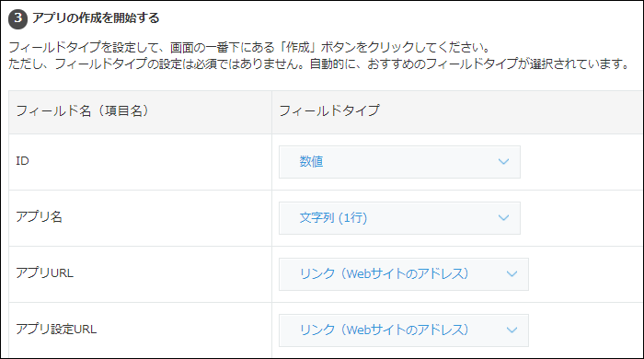644x359 pixels.
Task: Select the アプリ設定URL field name cell
Action: [140, 330]
